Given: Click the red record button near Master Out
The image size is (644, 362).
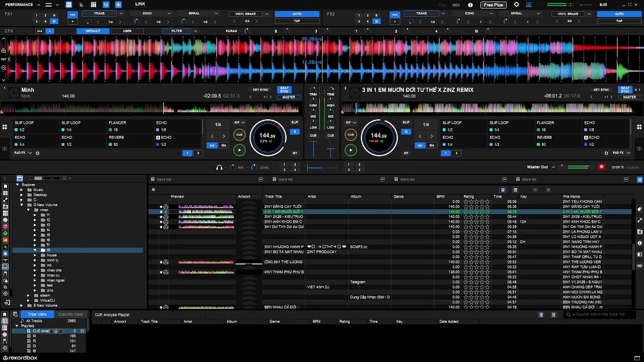Looking at the screenshot, I should coord(601,167).
